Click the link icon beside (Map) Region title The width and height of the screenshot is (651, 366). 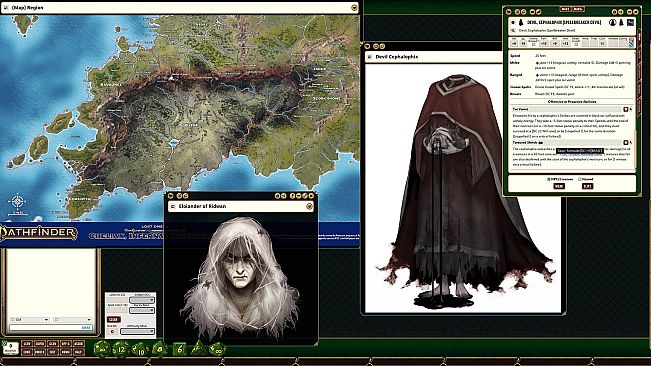pyautogui.click(x=6, y=7)
